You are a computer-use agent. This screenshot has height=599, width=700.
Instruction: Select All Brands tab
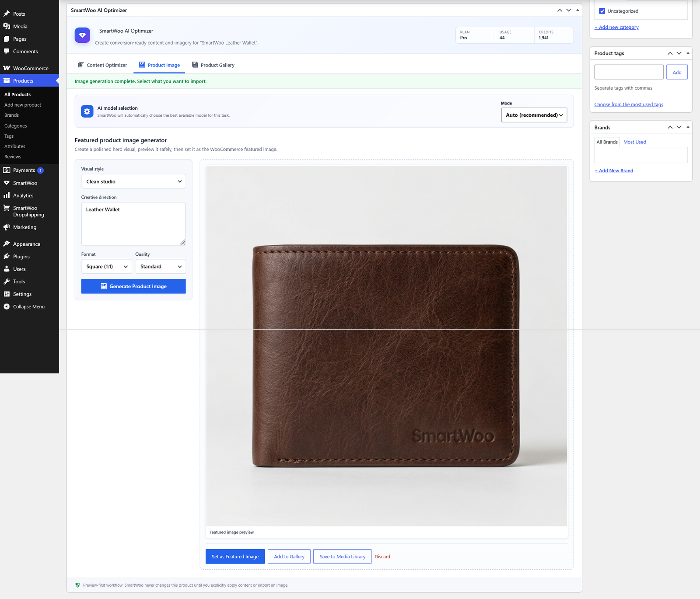tap(607, 142)
